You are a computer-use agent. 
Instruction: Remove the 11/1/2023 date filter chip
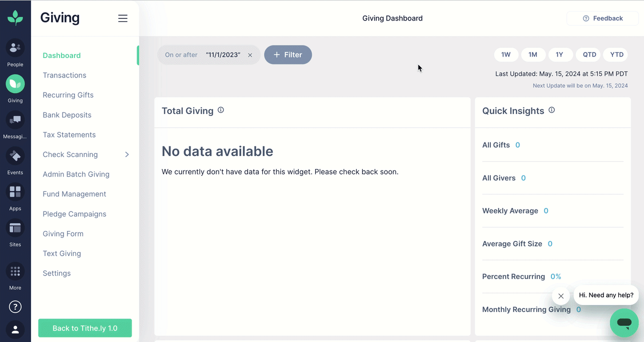[250, 55]
